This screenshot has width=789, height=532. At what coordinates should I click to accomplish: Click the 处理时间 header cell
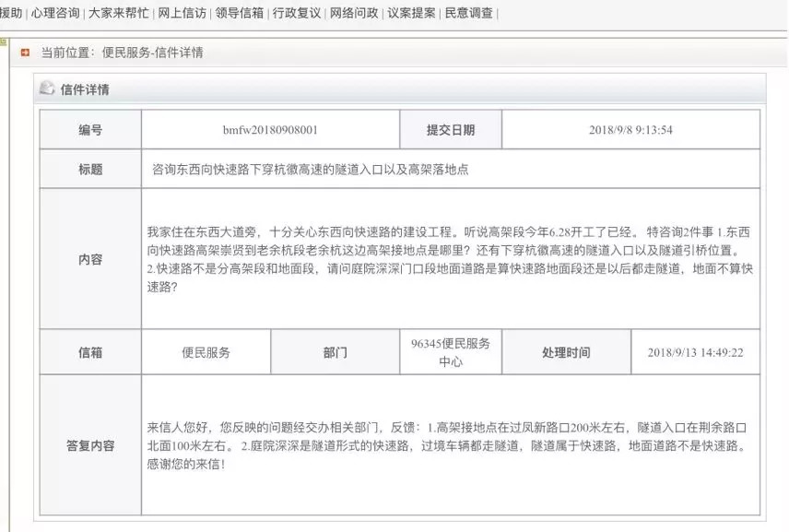coord(567,352)
